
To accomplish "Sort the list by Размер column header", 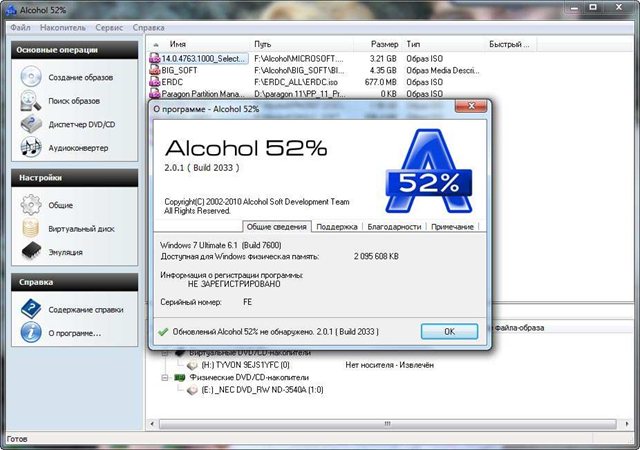I will [378, 44].
